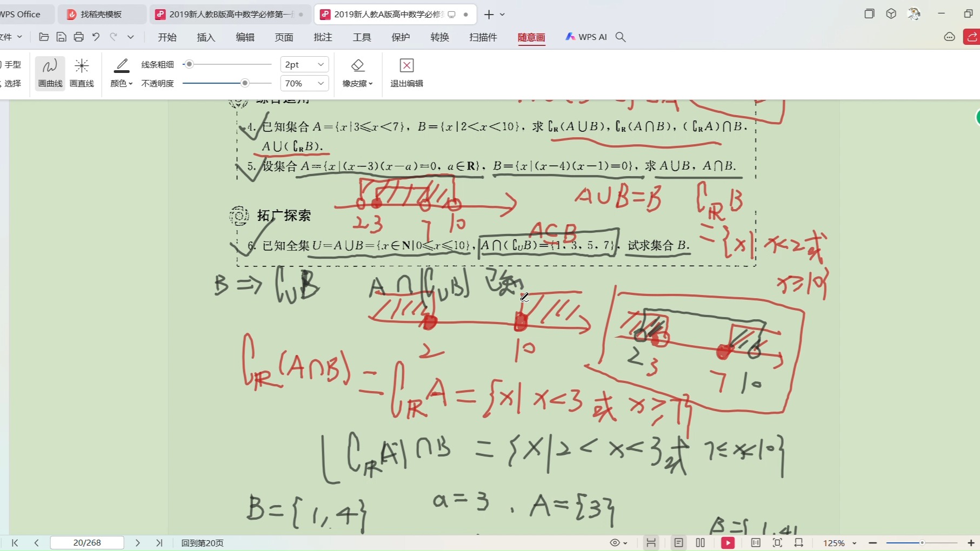Open the 插入 (Insert) tab
Viewport: 980px width, 551px height.
pos(206,37)
